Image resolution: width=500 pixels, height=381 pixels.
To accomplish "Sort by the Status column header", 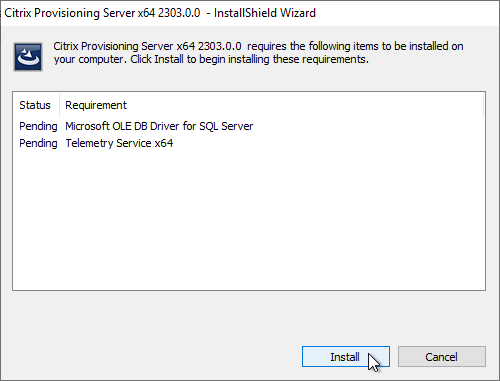I will tap(36, 105).
